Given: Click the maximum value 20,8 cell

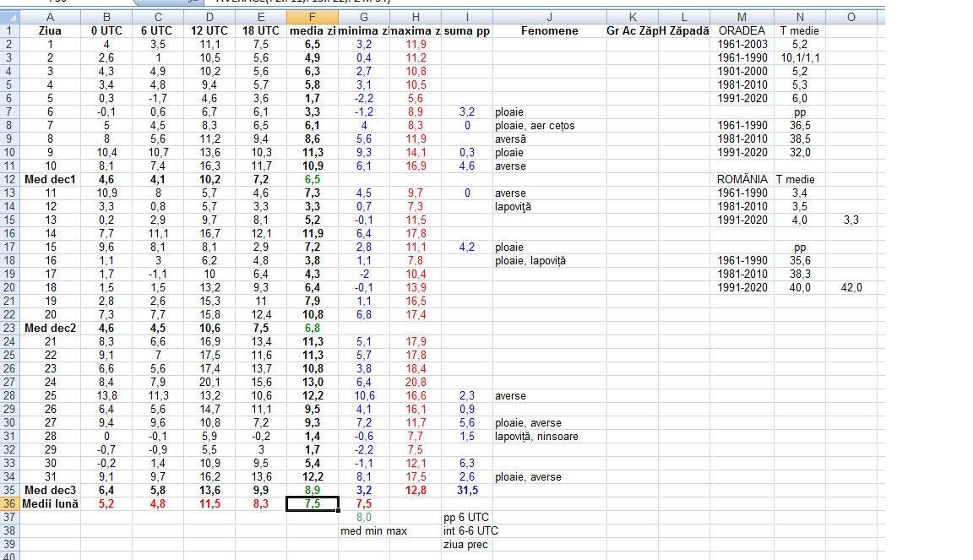Looking at the screenshot, I should pos(416,383).
